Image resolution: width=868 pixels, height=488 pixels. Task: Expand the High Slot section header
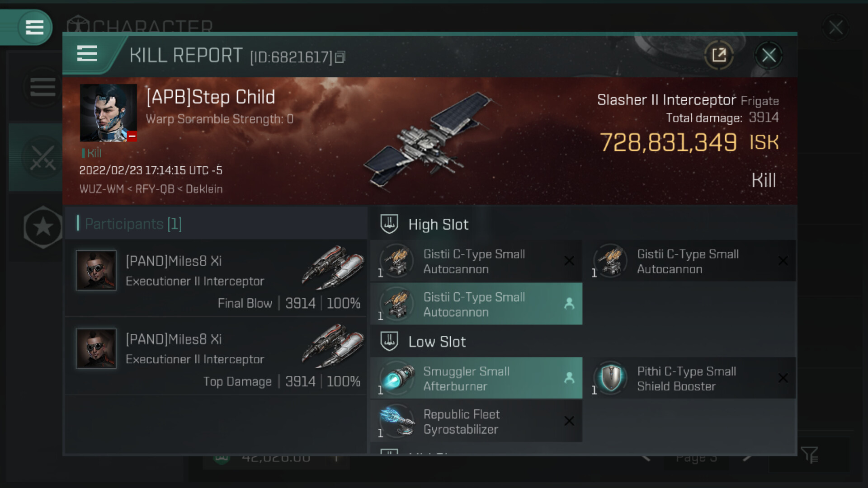[439, 225]
